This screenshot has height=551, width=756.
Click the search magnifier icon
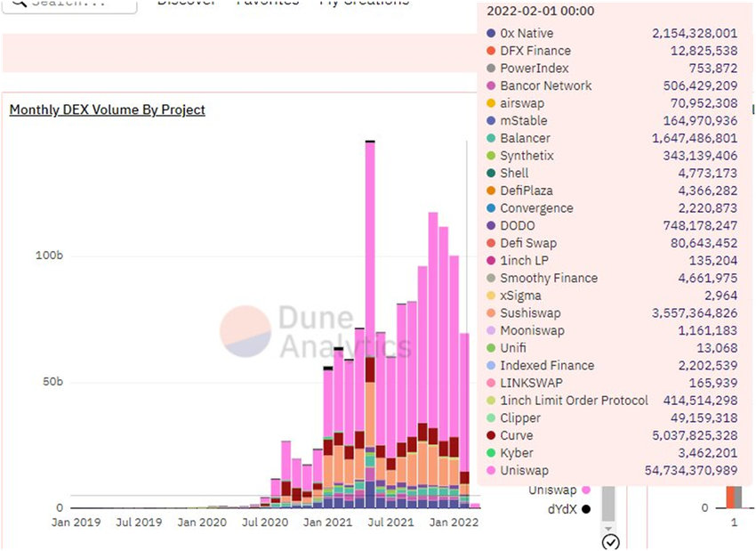(20, 3)
